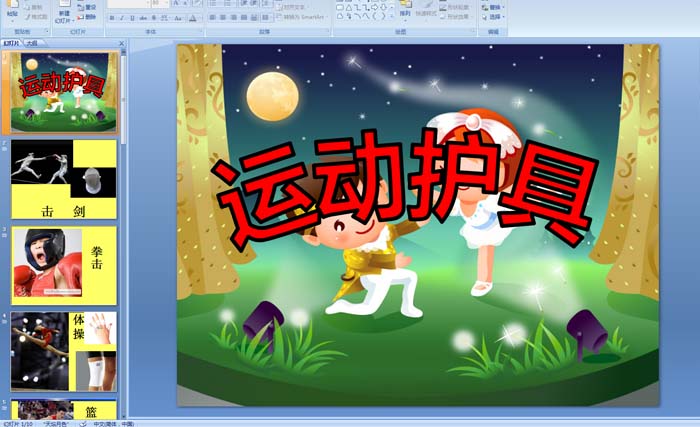Expand the shapes gallery more arrow
The height and width of the screenshot is (427, 700).
point(392,17)
